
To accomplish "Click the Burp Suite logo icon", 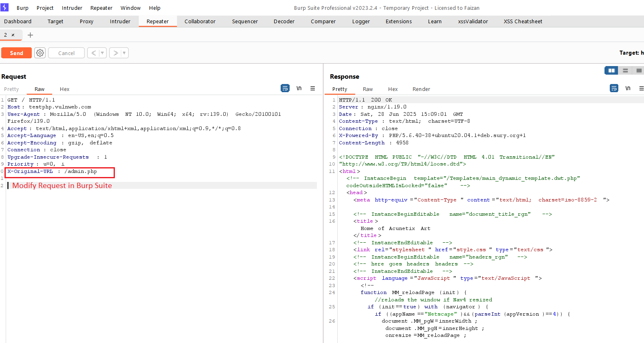I will 4,7.
